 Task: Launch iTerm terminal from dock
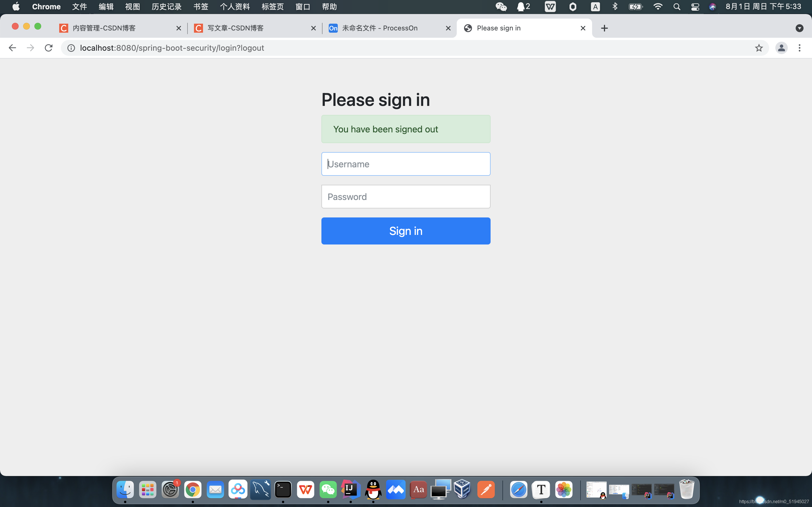[283, 490]
